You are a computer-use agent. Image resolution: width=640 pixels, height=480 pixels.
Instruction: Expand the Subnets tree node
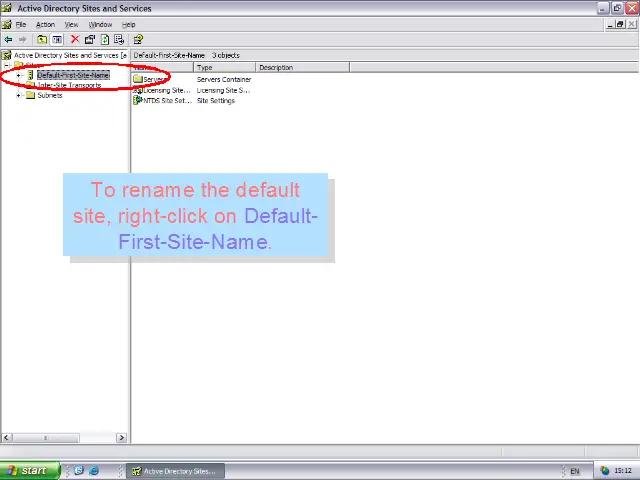pos(18,95)
